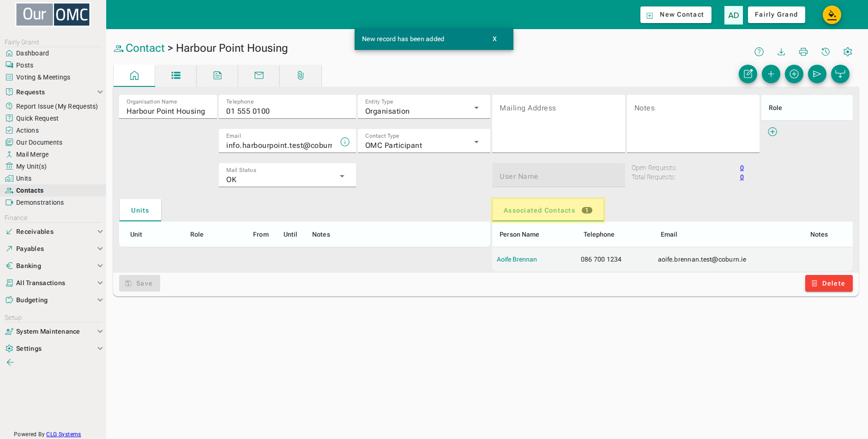Open the home tab icon
This screenshot has height=439, width=868.
[134, 75]
